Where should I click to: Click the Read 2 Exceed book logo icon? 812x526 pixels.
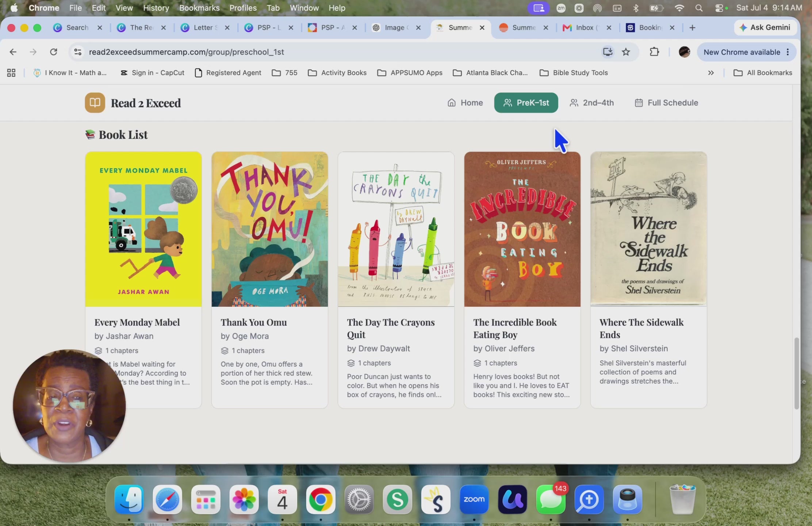pyautogui.click(x=95, y=103)
